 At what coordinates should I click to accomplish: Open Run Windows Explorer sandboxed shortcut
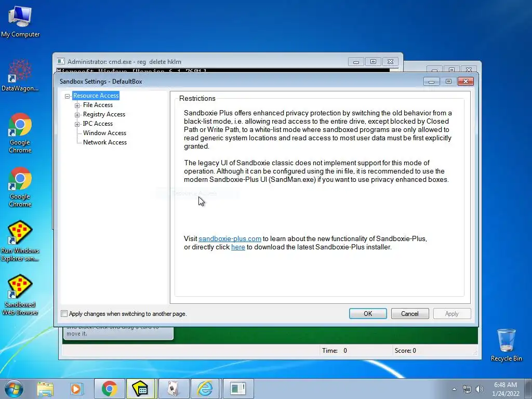pos(20,241)
